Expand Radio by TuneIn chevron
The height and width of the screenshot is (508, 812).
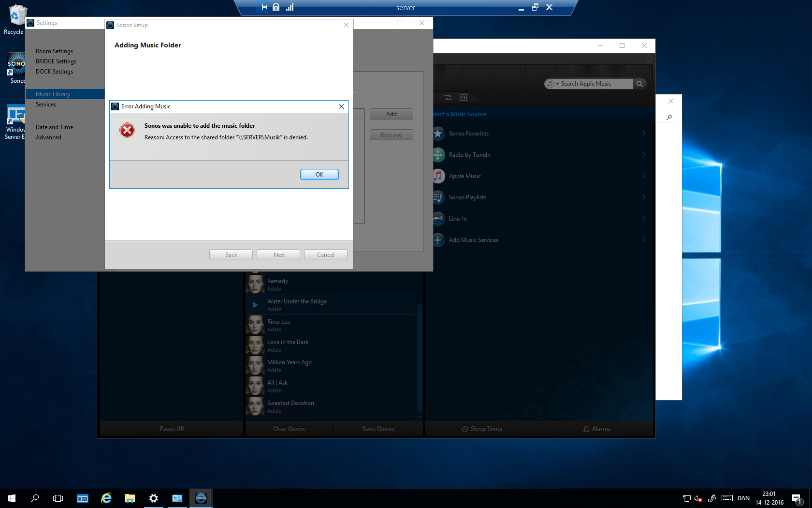tap(644, 154)
